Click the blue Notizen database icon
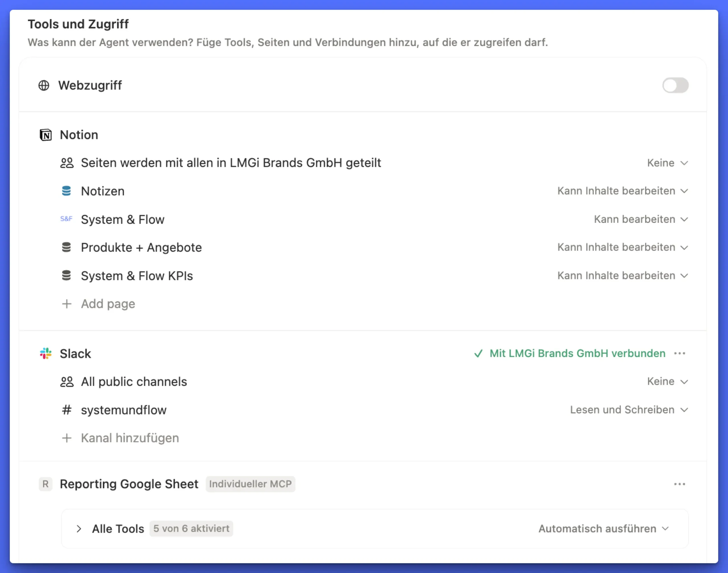Screen dimensions: 728x573 point(67,191)
